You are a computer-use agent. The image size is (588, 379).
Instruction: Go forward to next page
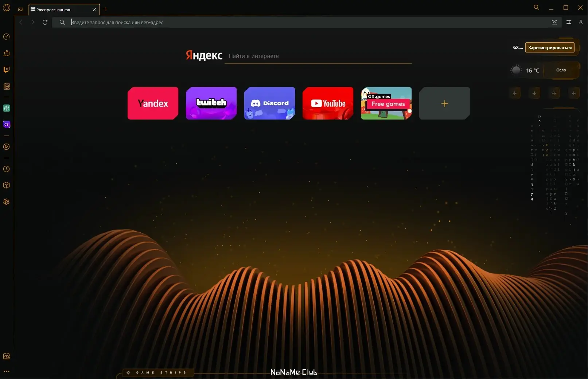(x=33, y=22)
